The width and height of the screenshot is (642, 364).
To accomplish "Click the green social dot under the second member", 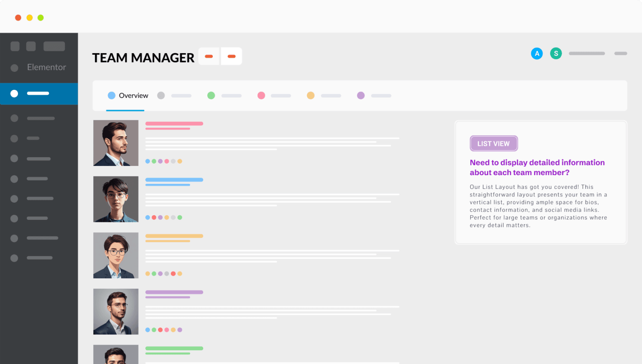I will pos(180,217).
